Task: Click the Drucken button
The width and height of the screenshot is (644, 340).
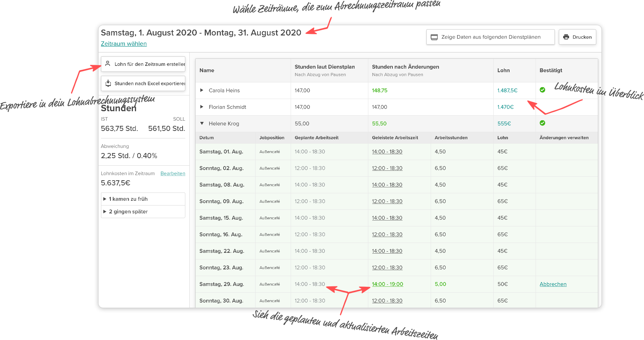Action: (x=577, y=37)
